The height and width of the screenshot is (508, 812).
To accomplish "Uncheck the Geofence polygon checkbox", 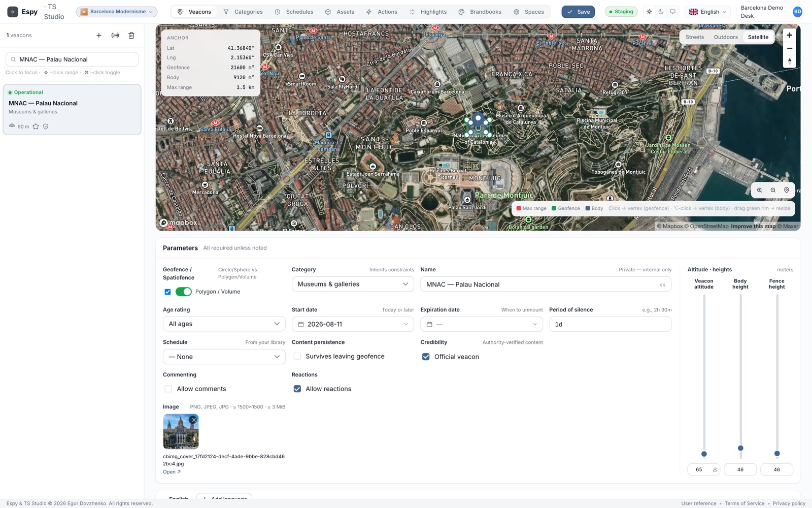I will click(x=167, y=292).
